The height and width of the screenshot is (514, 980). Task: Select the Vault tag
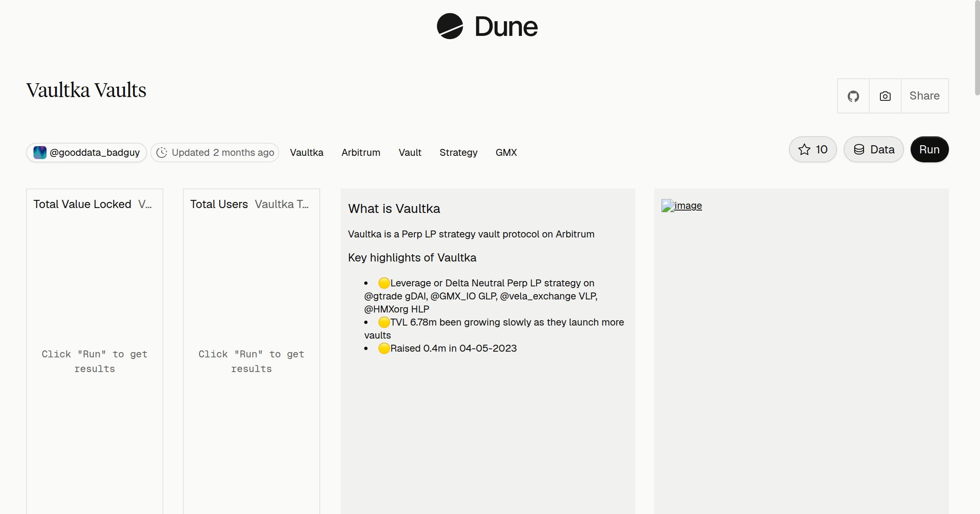point(410,153)
